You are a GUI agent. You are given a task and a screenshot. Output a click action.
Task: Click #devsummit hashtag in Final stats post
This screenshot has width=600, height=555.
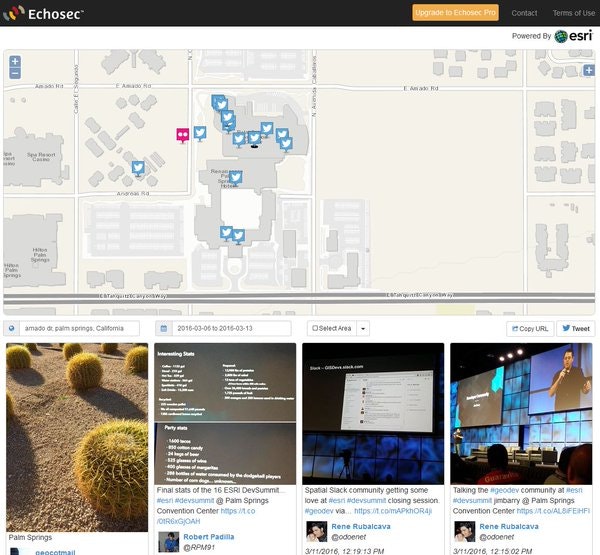[x=194, y=501]
